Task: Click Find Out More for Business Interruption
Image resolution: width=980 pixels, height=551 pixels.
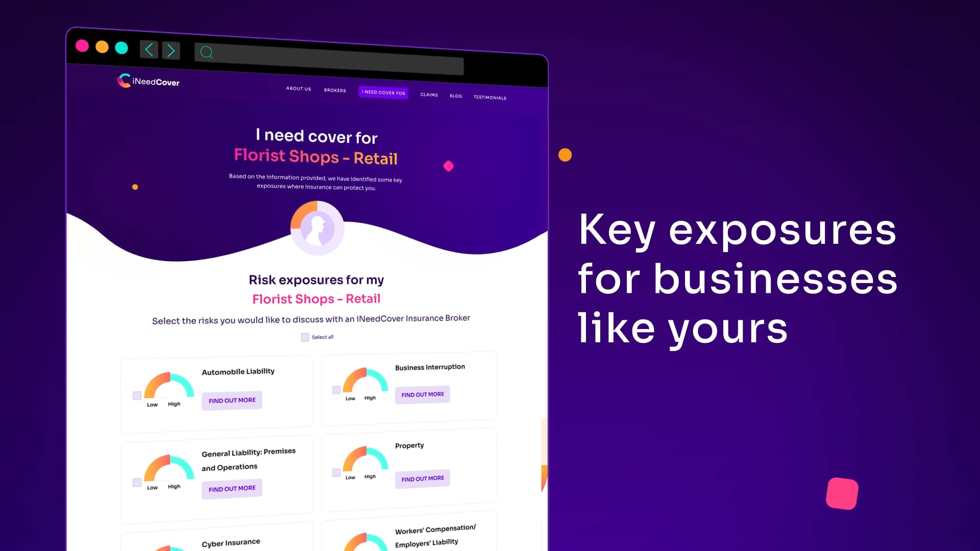Action: pos(423,394)
